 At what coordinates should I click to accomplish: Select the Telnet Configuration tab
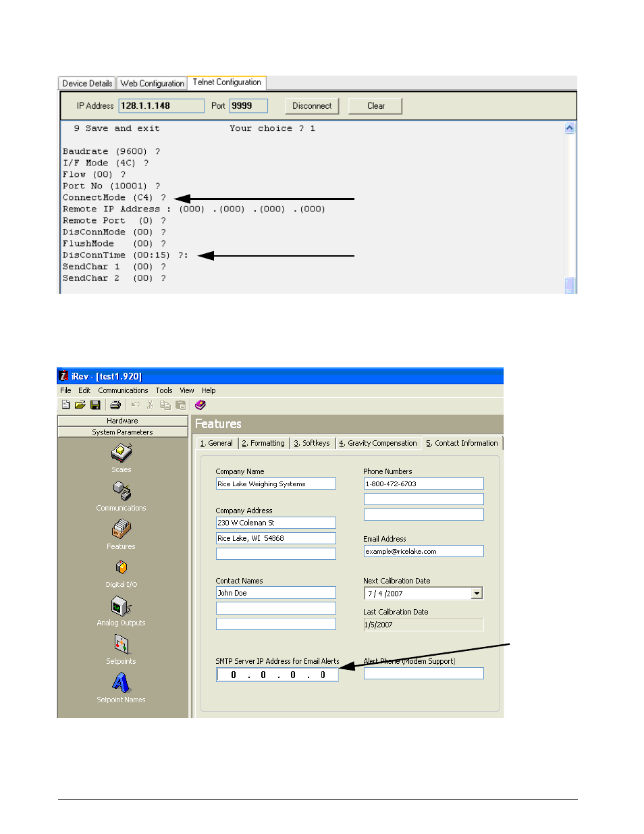point(227,82)
